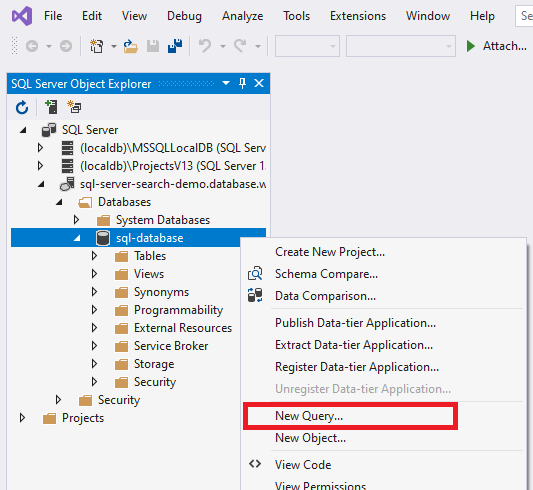This screenshot has width=533, height=490.
Task: Click the Open File toolbar icon
Action: [130, 46]
